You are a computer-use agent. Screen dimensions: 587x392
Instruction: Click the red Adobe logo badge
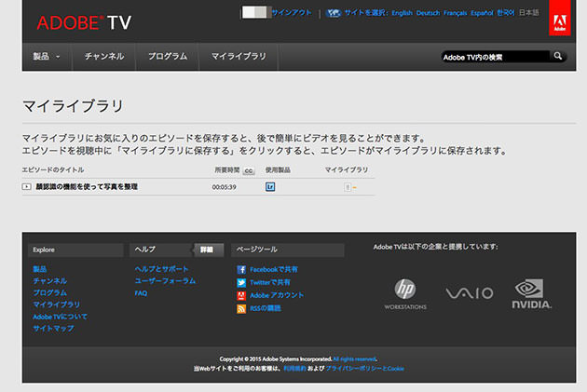point(560,18)
